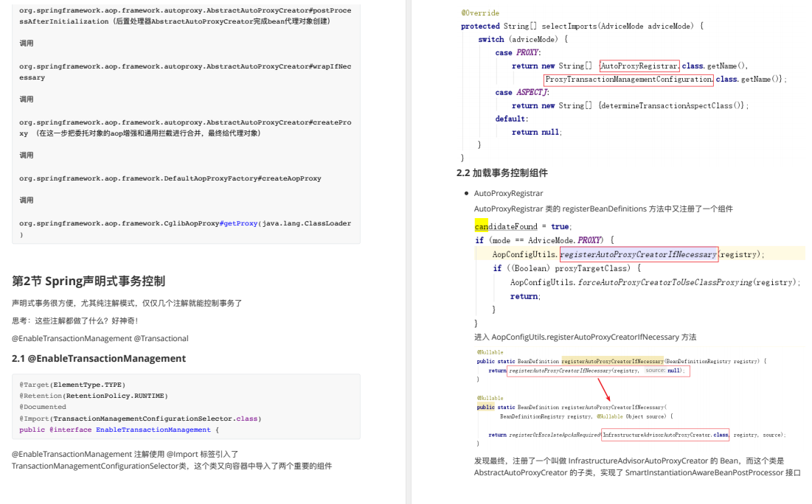812x504 pixels.
Task: Select the blue '#getProxy' text in the code block
Action: [239, 223]
